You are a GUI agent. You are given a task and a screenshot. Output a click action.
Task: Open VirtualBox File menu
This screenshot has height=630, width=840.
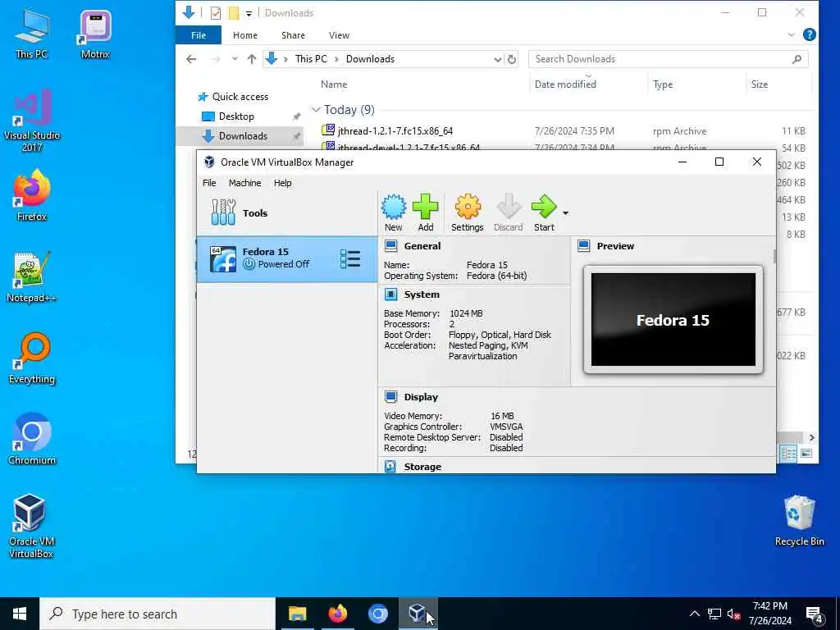(209, 183)
